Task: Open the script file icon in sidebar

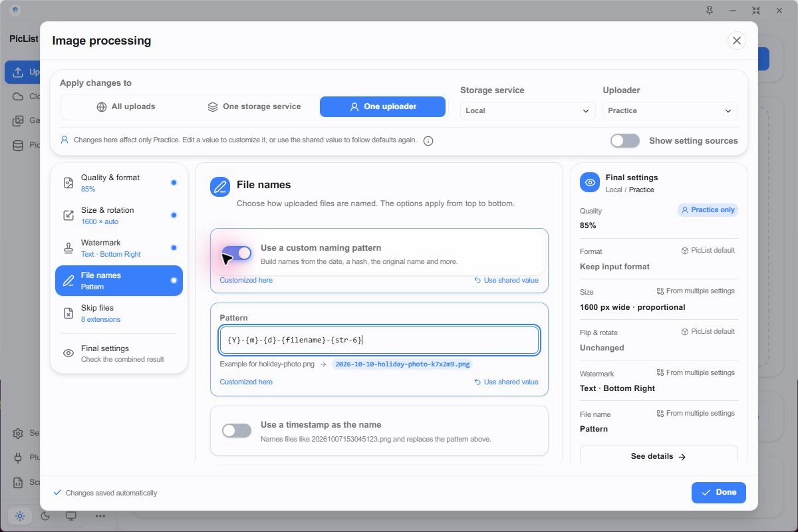Action: tap(18, 482)
